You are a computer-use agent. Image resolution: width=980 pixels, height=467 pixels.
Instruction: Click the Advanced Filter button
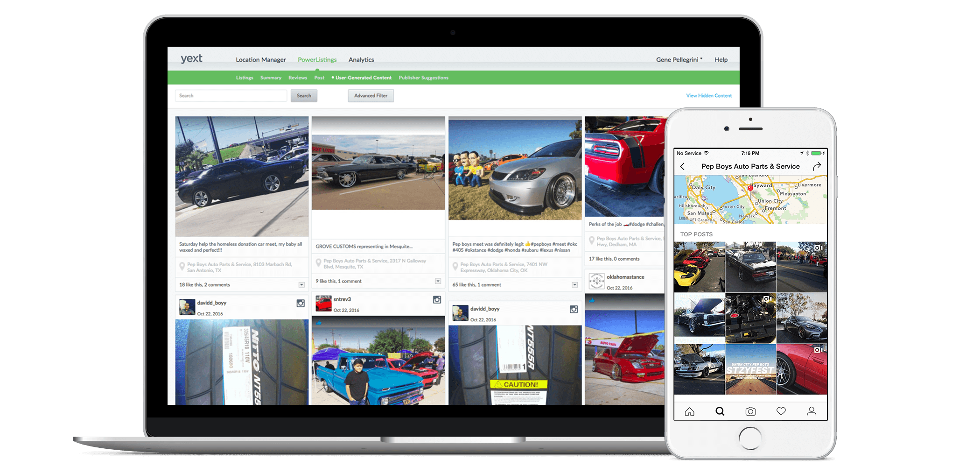point(371,96)
